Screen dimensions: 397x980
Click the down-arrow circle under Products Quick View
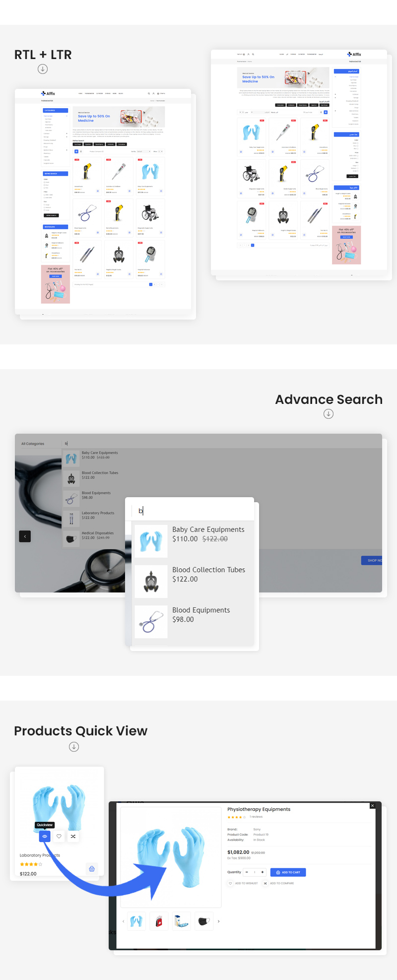click(74, 746)
